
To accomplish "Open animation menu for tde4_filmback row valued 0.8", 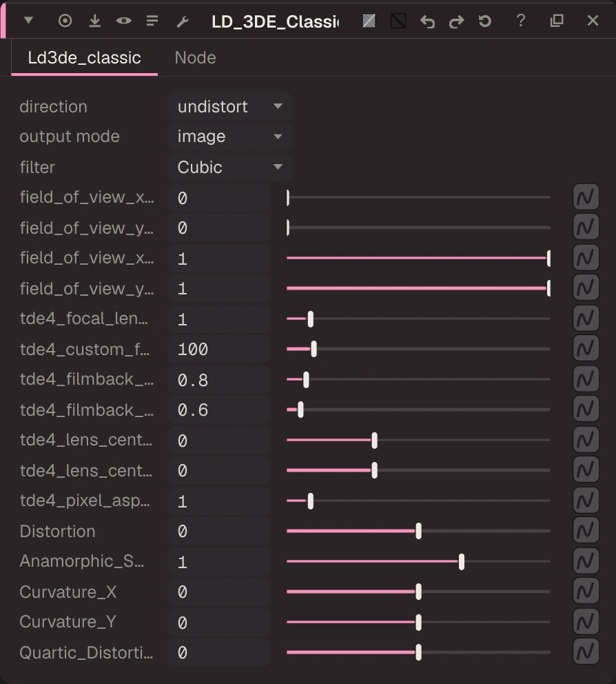I will [x=586, y=379].
